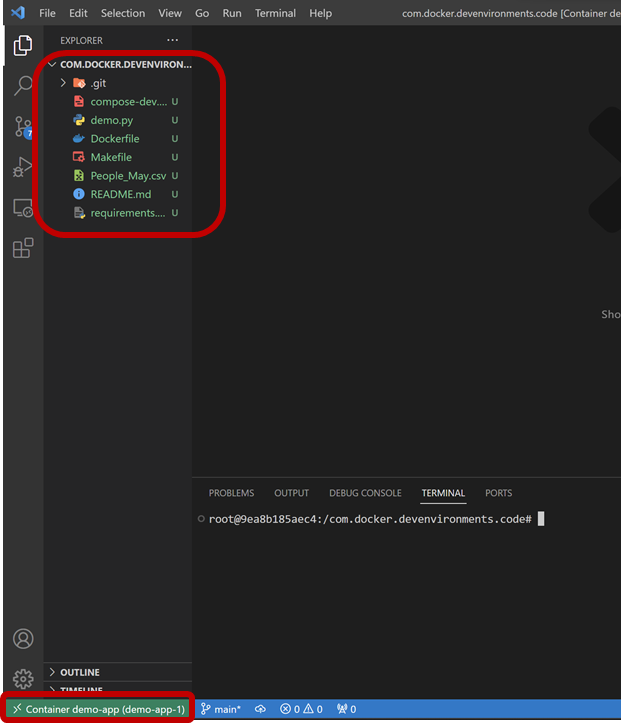Open the Run menu
Screen dimensions: 621x723
[232, 13]
